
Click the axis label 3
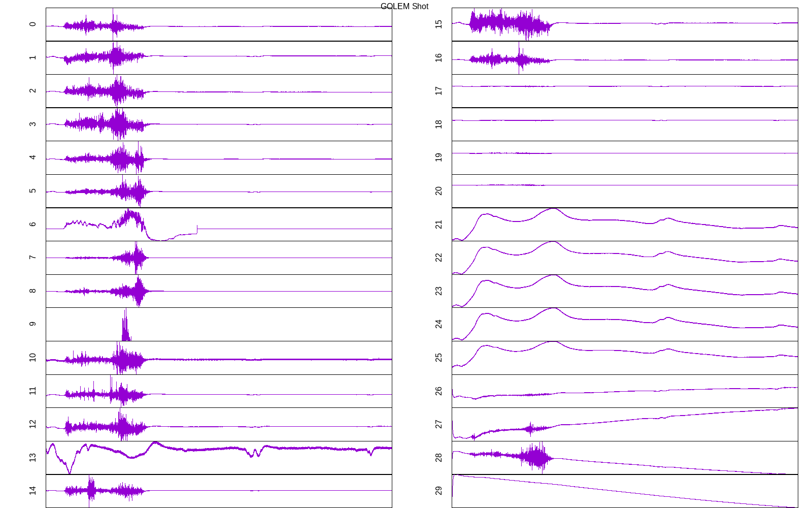click(x=33, y=124)
